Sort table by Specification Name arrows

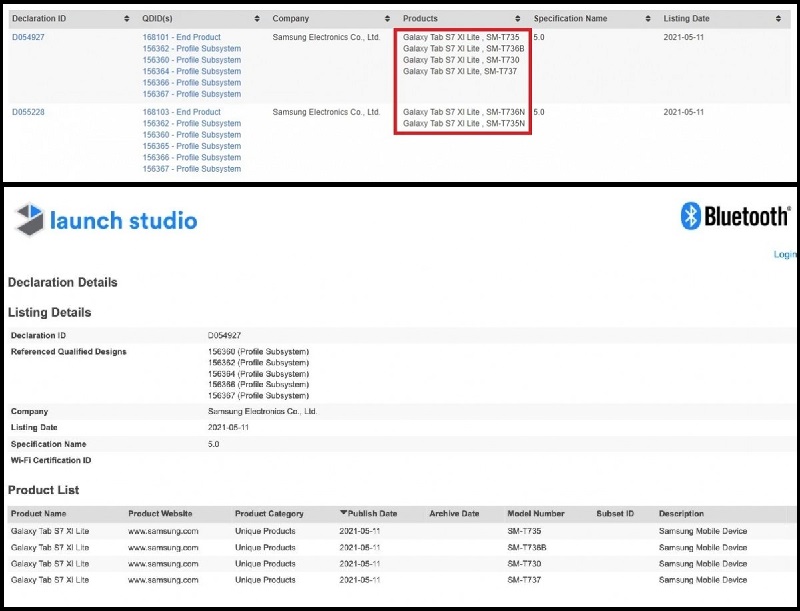[x=648, y=18]
